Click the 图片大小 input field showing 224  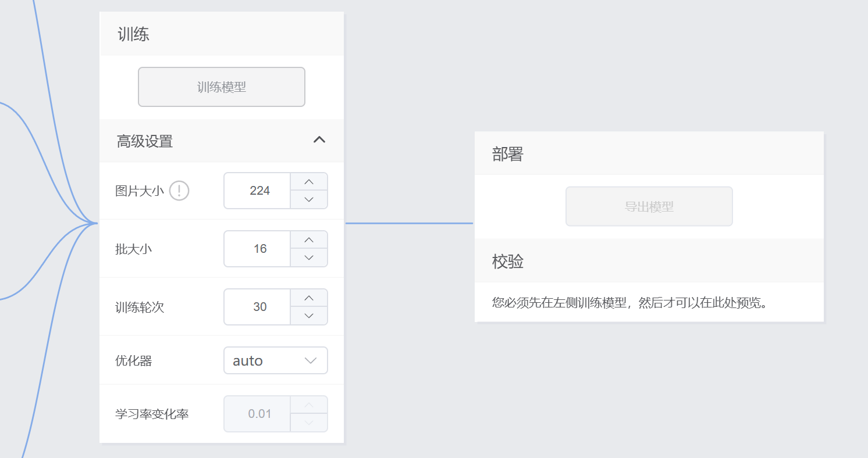click(258, 191)
